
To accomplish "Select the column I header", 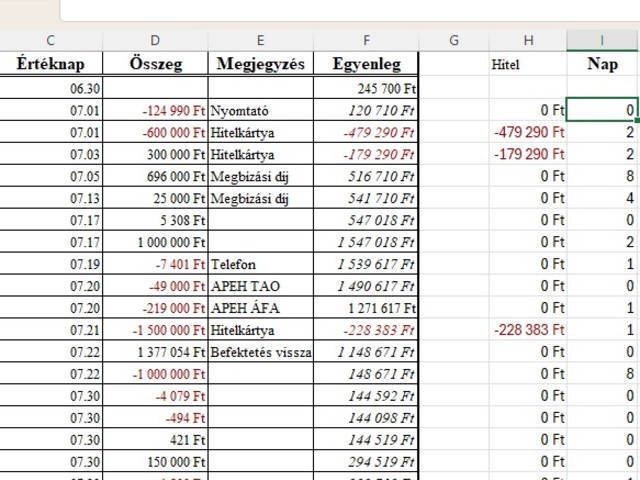I will click(602, 40).
